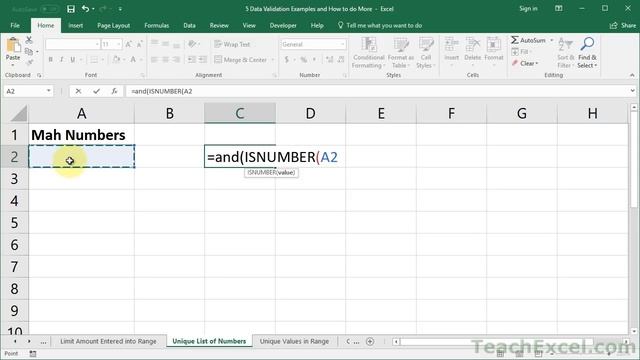The image size is (640, 360).
Task: Click the AutoSum sigma icon
Action: [x=515, y=40]
